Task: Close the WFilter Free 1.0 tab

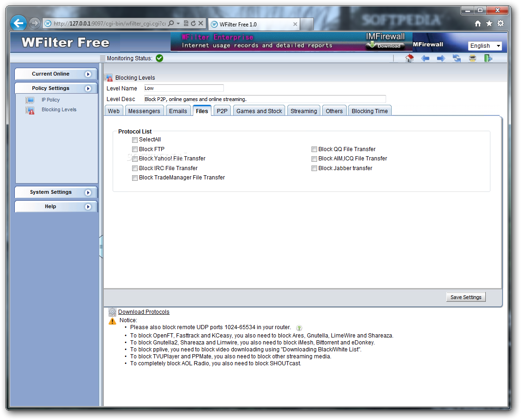Action: (295, 24)
